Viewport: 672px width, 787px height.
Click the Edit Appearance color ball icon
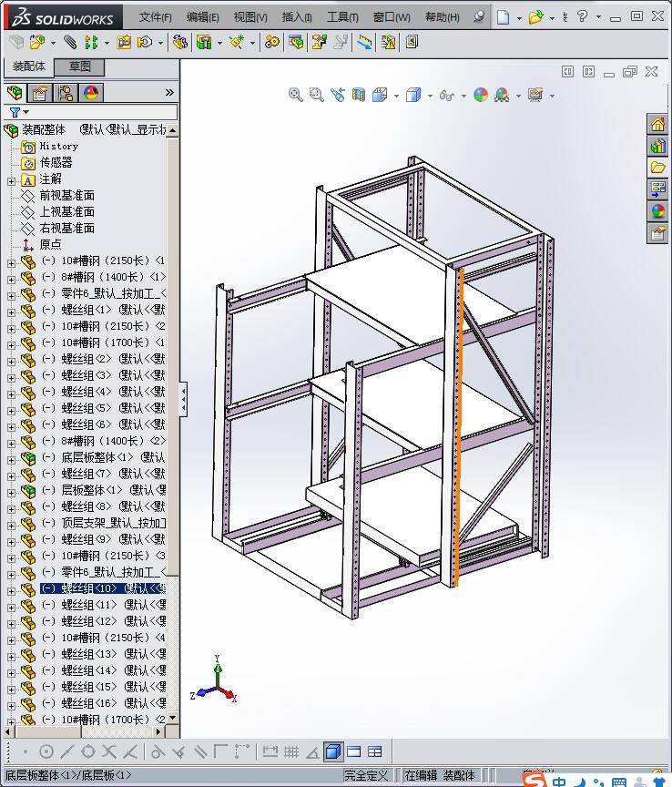480,95
